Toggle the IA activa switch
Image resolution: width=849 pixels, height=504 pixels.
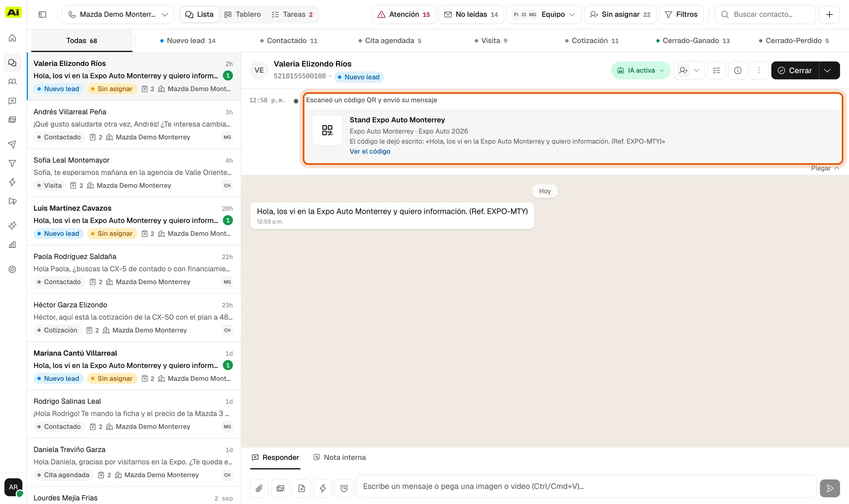click(x=640, y=70)
